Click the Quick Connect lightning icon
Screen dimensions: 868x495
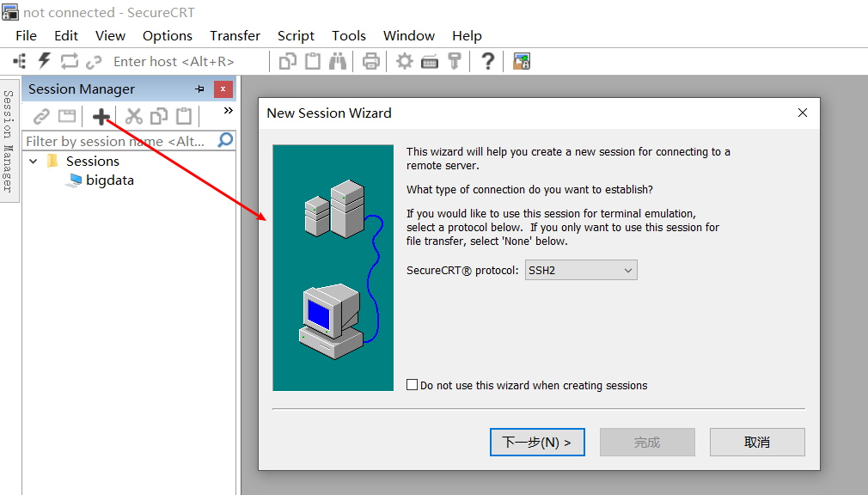point(45,61)
